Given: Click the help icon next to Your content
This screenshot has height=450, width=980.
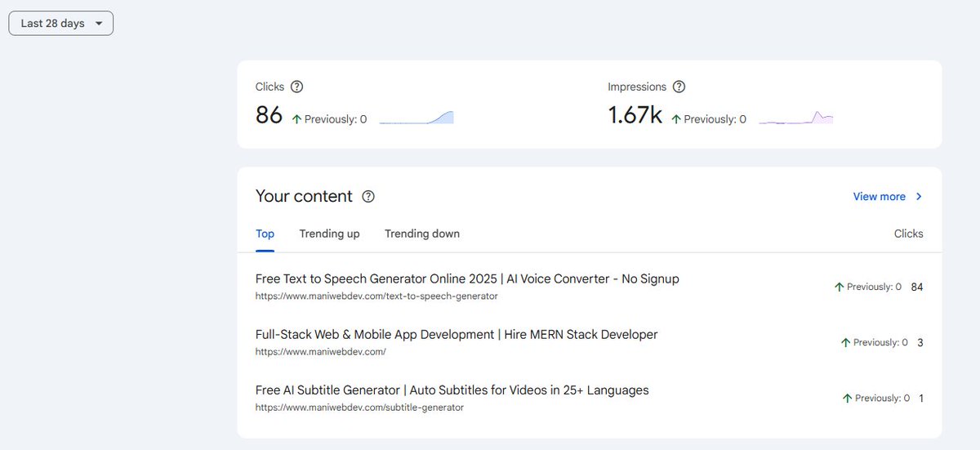Looking at the screenshot, I should tap(368, 196).
